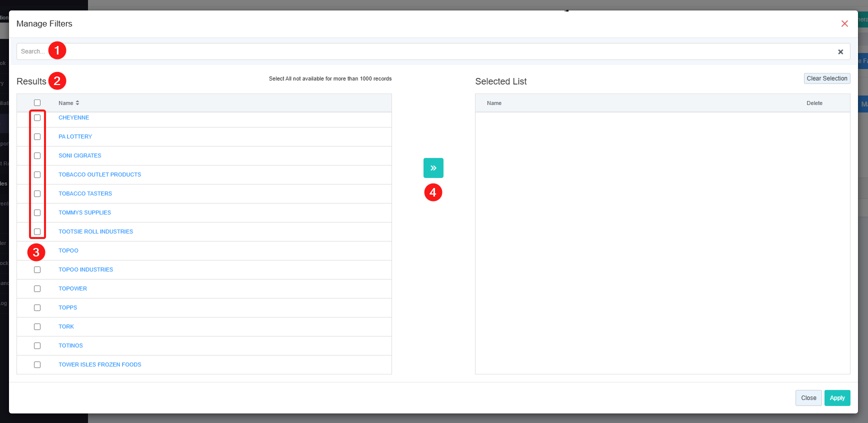Sort results by Name column
The image size is (868, 423).
tap(69, 103)
